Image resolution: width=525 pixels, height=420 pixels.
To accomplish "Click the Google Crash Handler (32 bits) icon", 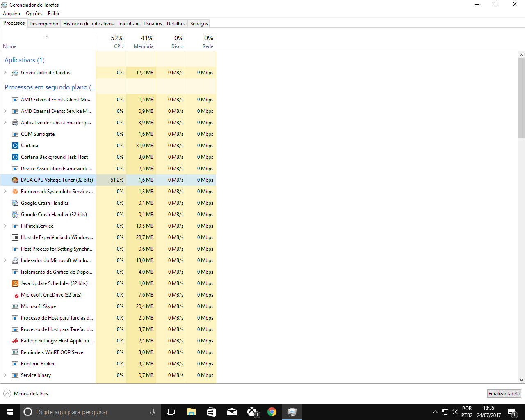I will [x=15, y=215].
